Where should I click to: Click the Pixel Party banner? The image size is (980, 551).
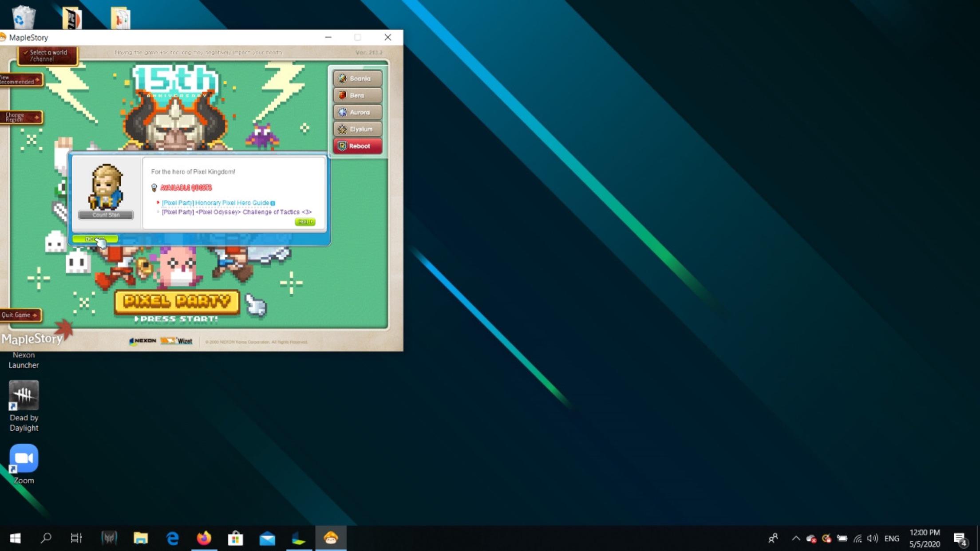[177, 302]
